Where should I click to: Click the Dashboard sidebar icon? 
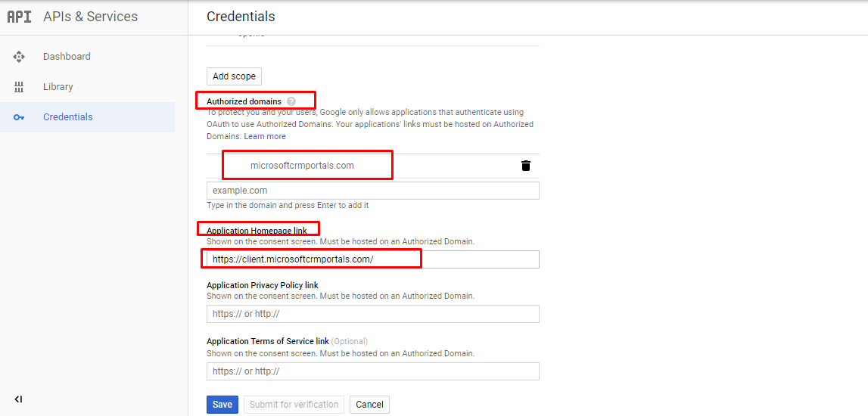coord(20,57)
